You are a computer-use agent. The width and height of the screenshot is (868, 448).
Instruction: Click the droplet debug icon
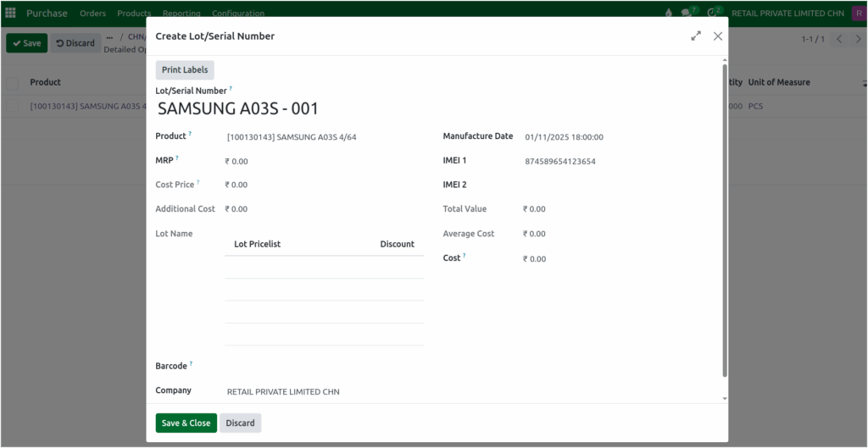coord(669,14)
